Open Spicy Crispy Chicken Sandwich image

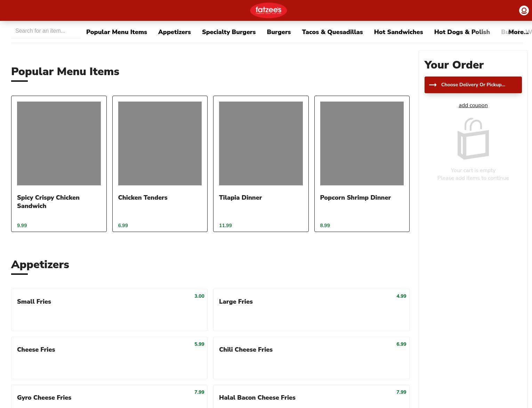(x=59, y=143)
